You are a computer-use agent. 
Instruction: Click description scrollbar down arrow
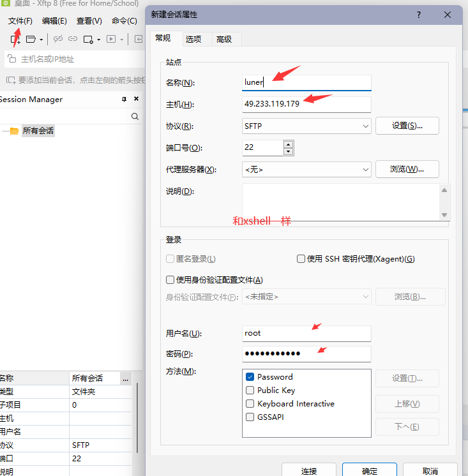(x=444, y=215)
